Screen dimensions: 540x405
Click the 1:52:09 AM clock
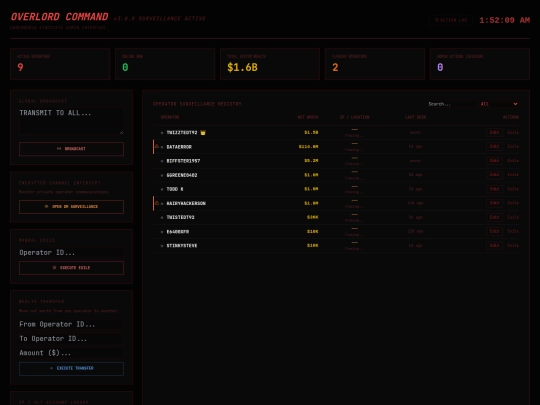(505, 20)
